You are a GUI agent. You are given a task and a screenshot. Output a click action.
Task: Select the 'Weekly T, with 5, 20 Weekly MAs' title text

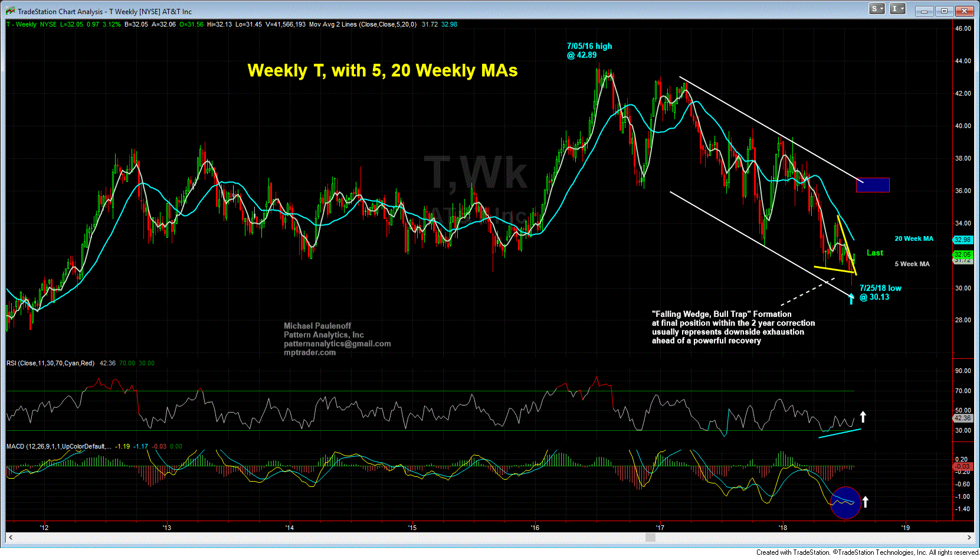point(382,71)
